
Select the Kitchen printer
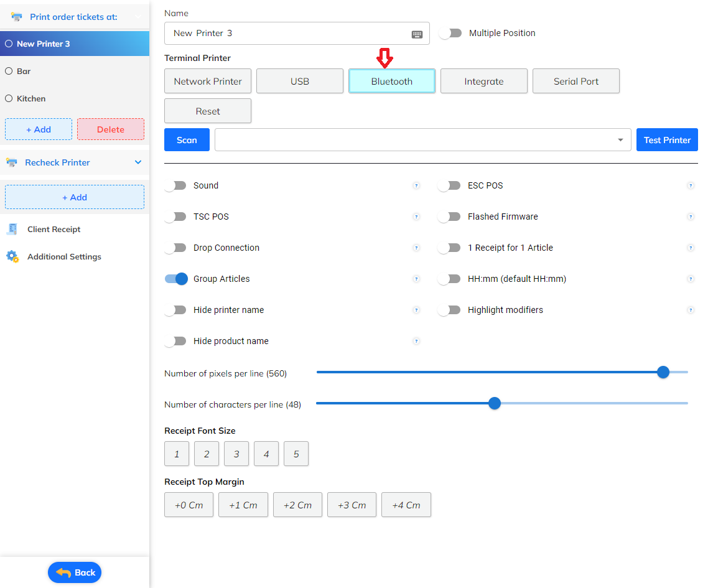[75, 99]
